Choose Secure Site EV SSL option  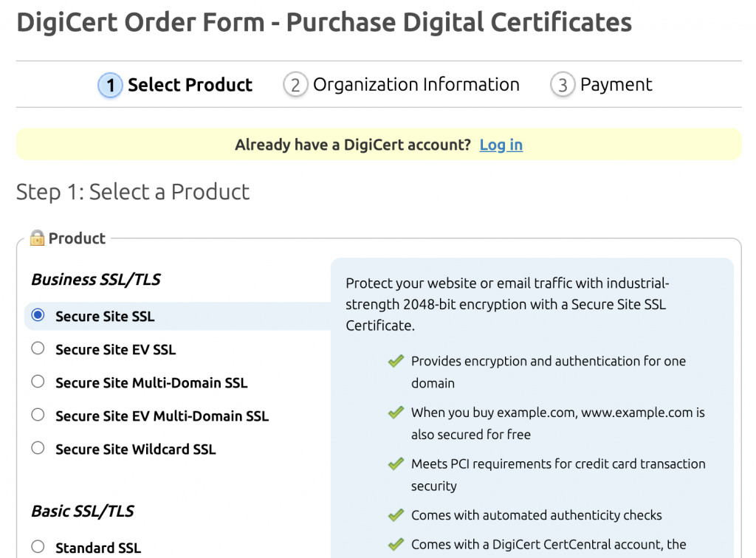(38, 348)
